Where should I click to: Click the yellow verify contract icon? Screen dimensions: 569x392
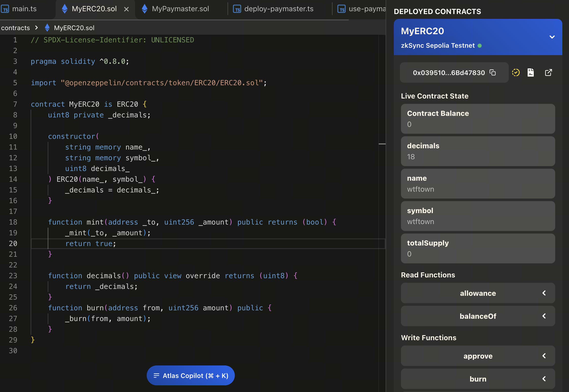point(516,72)
